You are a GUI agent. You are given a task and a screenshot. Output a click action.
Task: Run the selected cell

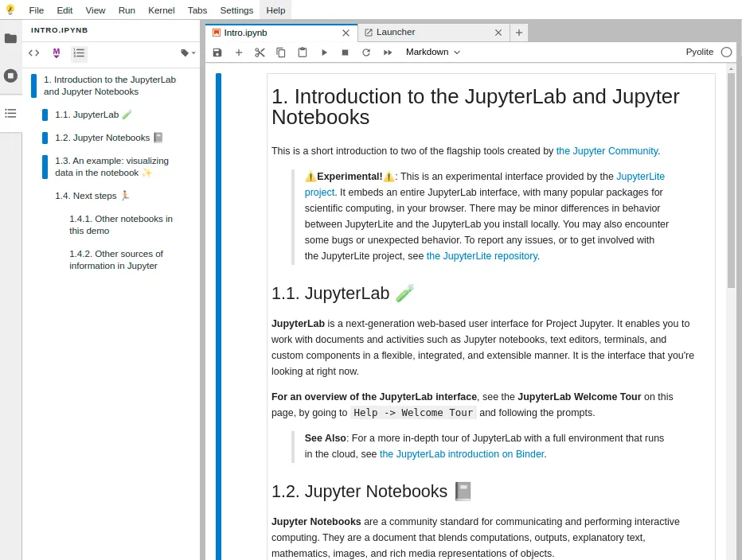324,52
